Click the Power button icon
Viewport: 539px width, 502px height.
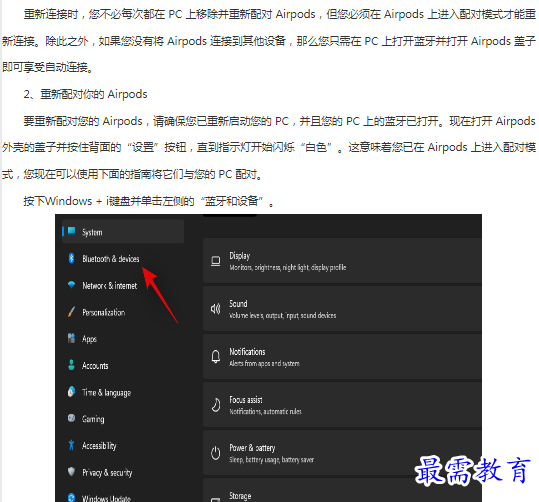tap(216, 453)
